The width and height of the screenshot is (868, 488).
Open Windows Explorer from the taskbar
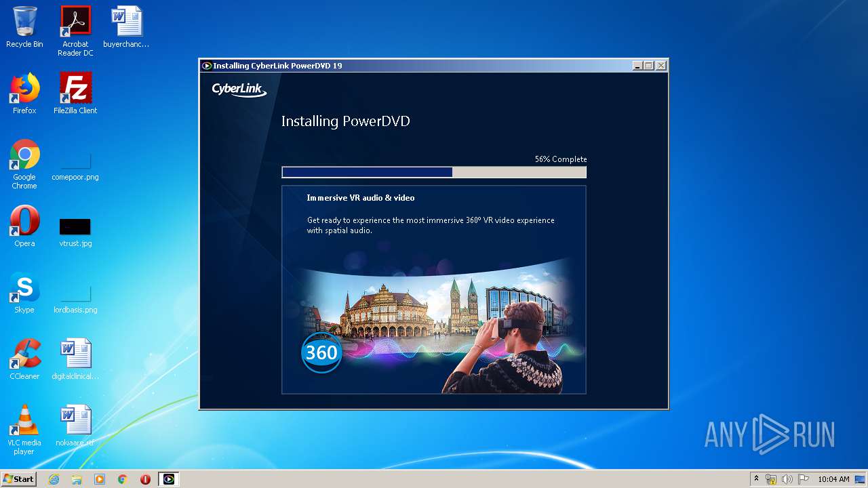tap(77, 479)
